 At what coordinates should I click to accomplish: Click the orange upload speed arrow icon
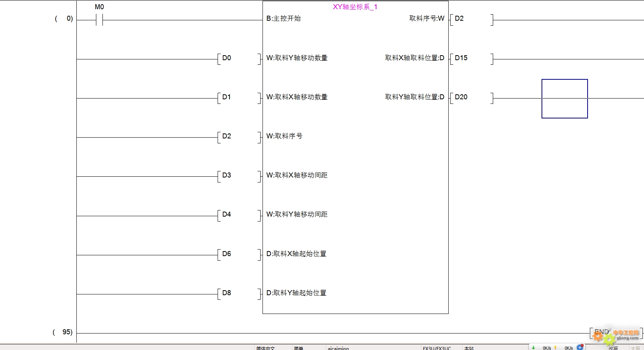pyautogui.click(x=555, y=348)
